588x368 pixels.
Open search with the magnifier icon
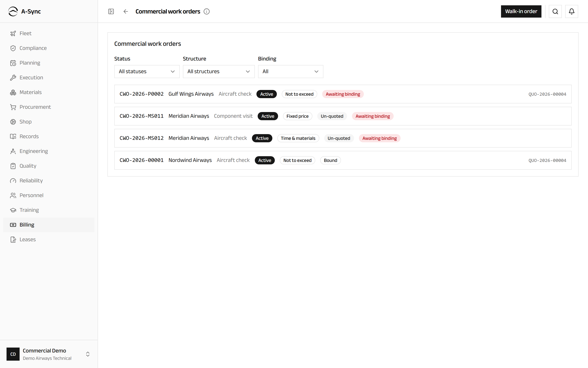[555, 11]
